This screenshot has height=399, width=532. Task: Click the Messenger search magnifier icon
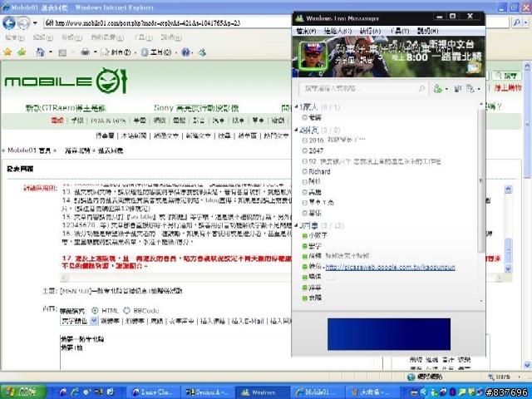[421, 89]
